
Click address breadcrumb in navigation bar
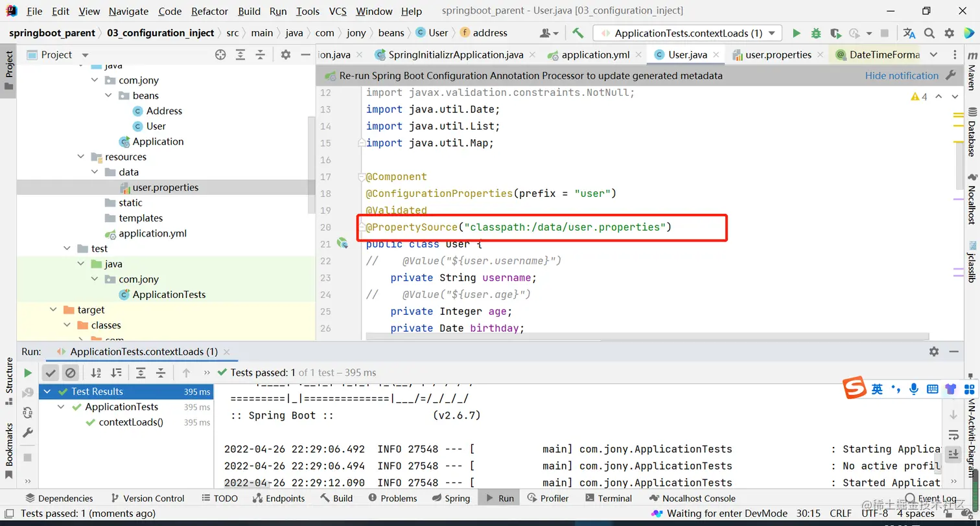coord(484,33)
